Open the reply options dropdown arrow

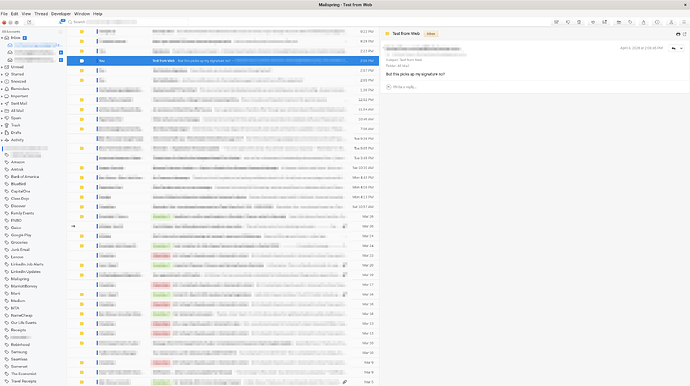coord(681,48)
